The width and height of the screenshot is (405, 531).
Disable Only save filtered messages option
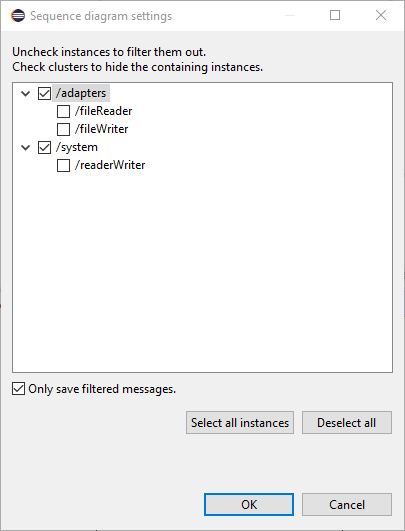pyautogui.click(x=18, y=389)
